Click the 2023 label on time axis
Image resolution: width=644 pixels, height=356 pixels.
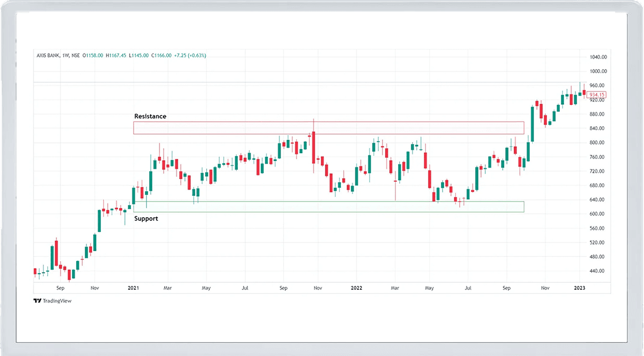pyautogui.click(x=580, y=286)
